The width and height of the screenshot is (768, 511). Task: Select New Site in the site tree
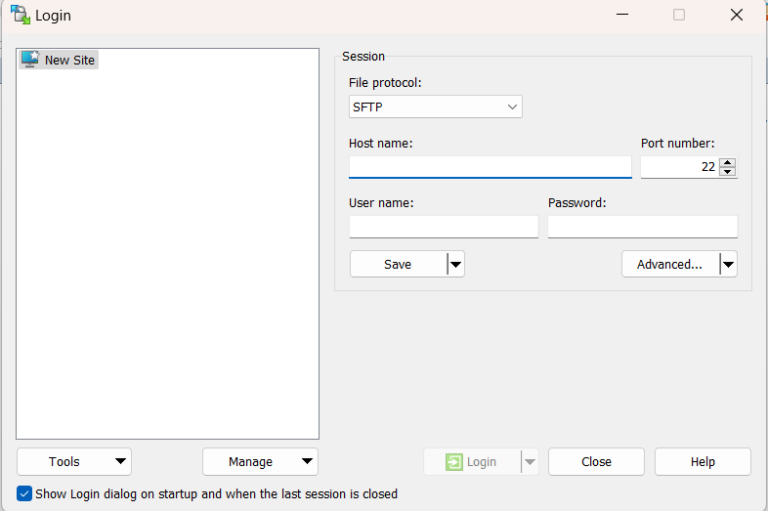tap(69, 60)
